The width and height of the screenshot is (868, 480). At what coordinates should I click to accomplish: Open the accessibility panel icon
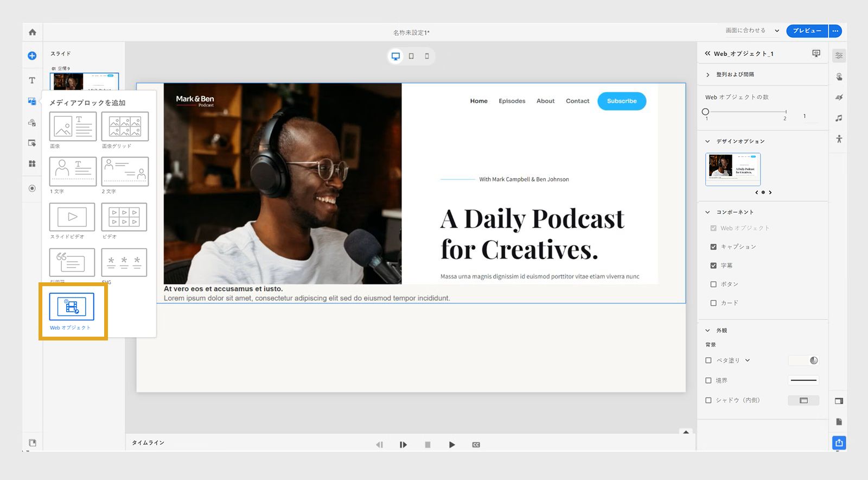(839, 139)
